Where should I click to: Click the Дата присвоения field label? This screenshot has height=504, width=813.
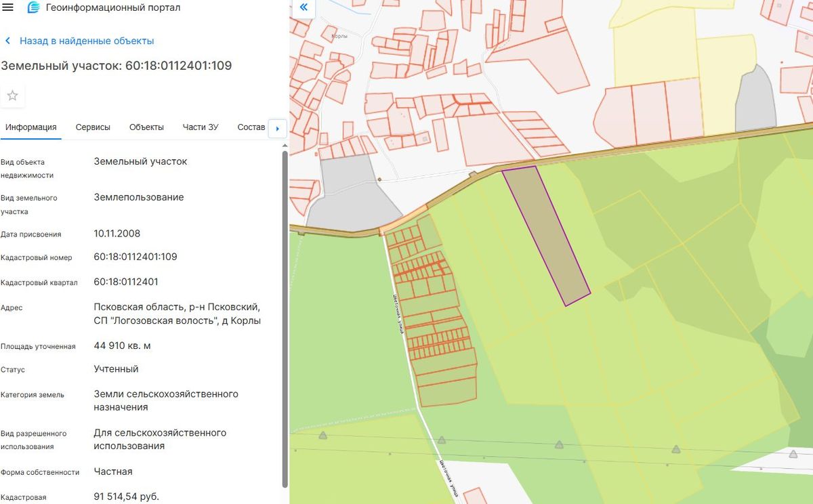tap(31, 234)
